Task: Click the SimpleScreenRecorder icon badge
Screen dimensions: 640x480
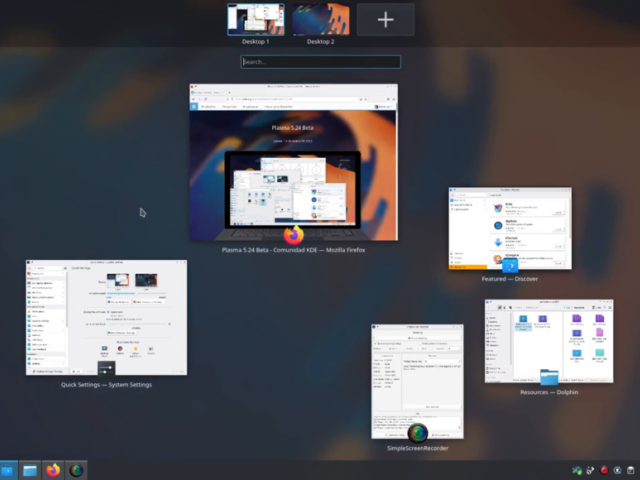Action: pyautogui.click(x=417, y=433)
